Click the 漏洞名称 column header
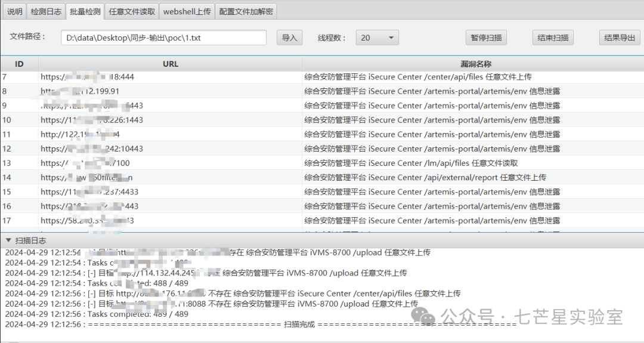The width and height of the screenshot is (644, 343). (473, 64)
